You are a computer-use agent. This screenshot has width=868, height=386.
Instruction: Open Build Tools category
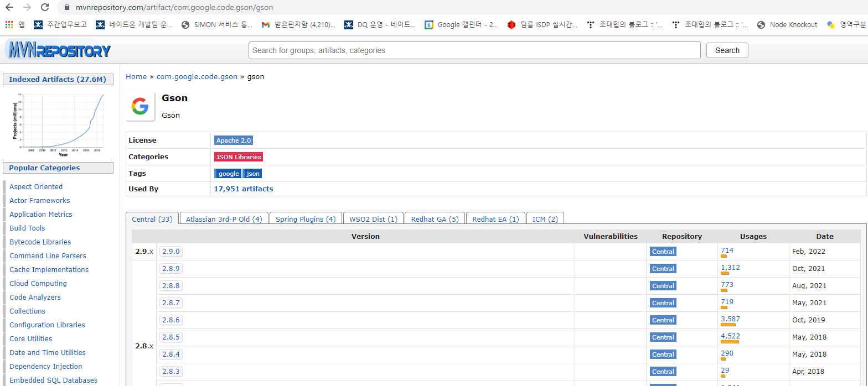point(27,228)
